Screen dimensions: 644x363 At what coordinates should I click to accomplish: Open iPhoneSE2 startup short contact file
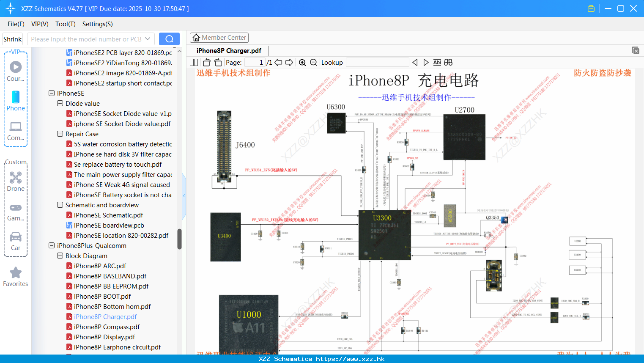(x=119, y=83)
